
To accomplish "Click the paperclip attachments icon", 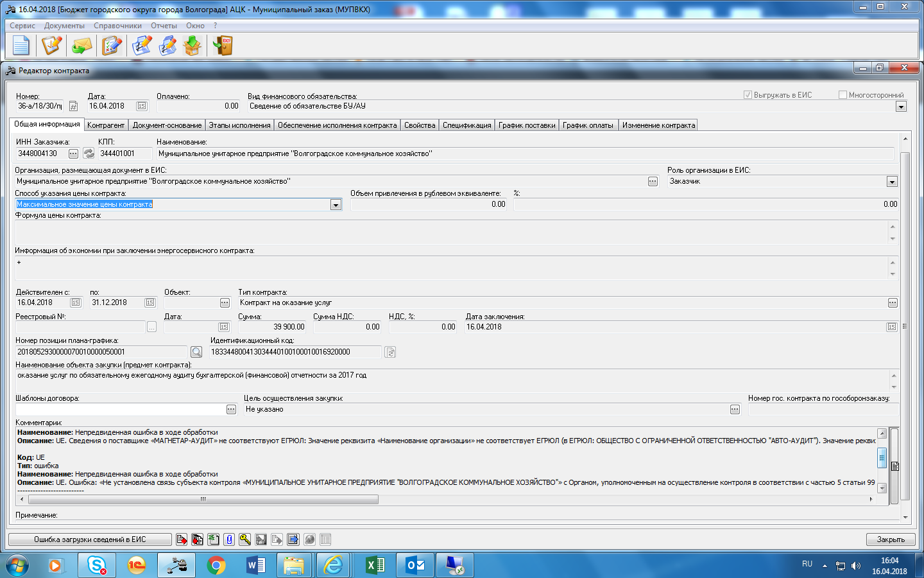I will pyautogui.click(x=229, y=539).
